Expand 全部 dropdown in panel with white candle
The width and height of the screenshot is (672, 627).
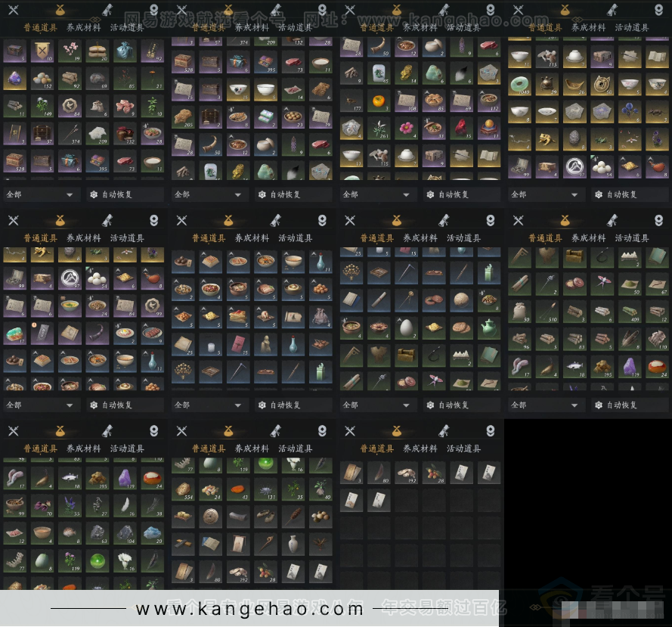pyautogui.click(x=209, y=405)
